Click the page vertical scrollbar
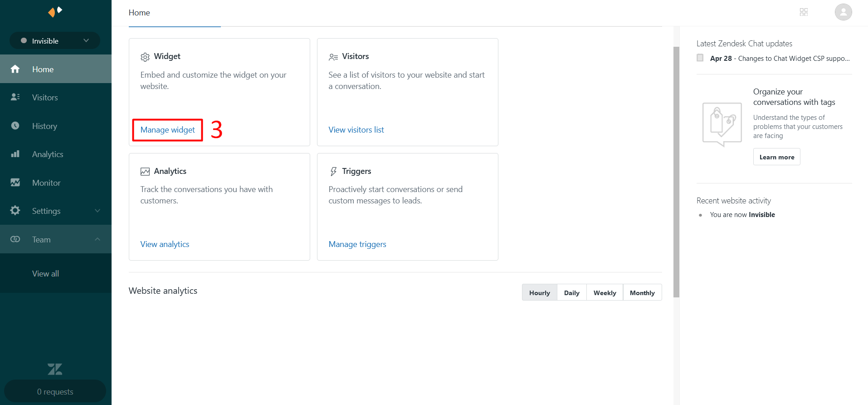This screenshot has width=868, height=405. pyautogui.click(x=676, y=173)
